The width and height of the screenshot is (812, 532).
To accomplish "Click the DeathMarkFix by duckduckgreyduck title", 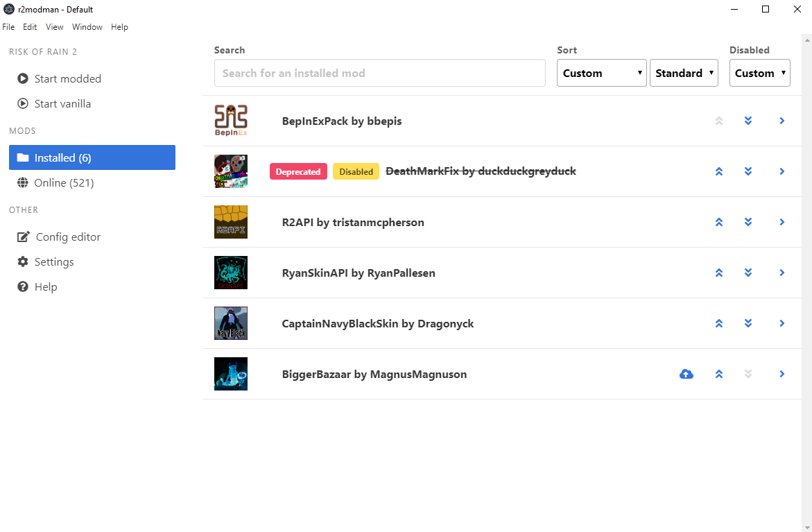I will (481, 171).
